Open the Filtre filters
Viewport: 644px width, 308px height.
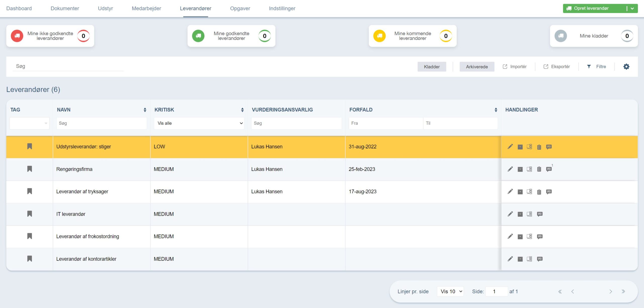(x=597, y=67)
